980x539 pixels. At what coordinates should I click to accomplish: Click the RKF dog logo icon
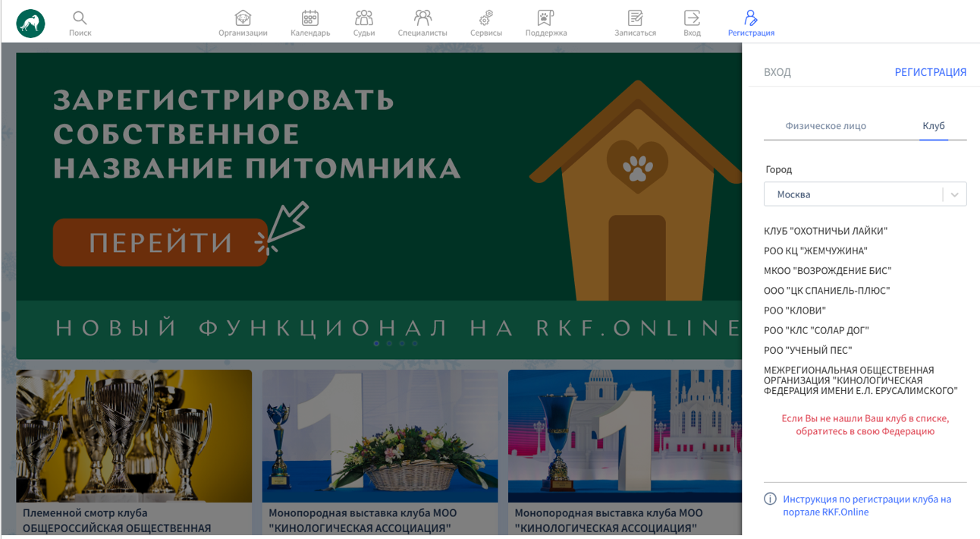pyautogui.click(x=30, y=23)
